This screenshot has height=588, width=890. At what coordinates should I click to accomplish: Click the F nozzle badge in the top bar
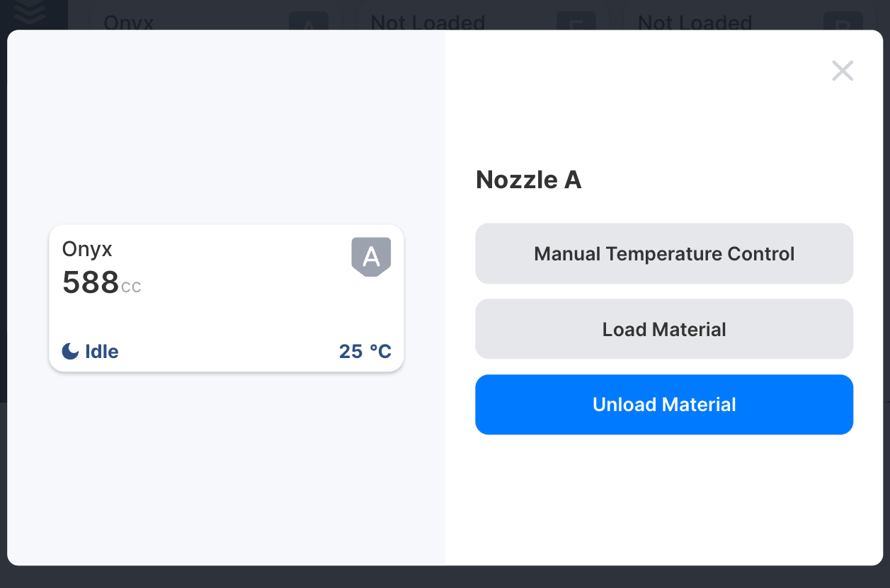(x=576, y=22)
